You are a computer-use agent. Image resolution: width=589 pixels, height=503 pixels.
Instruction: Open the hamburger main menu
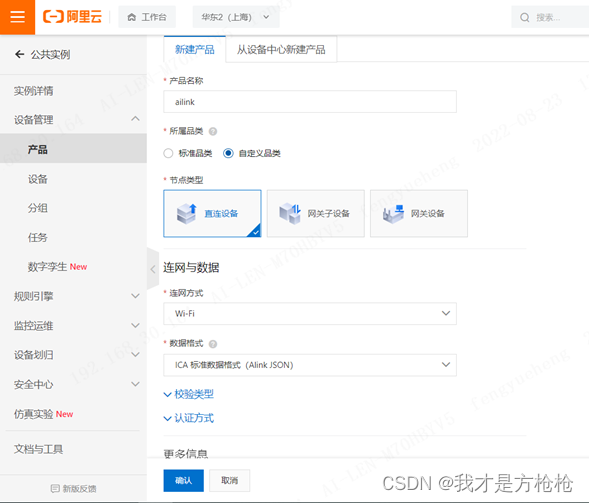click(17, 17)
